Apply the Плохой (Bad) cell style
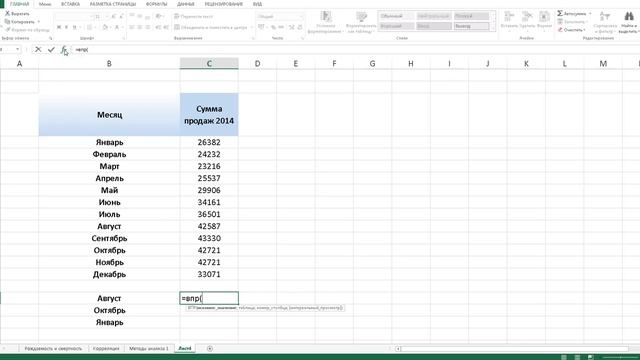The width and height of the screenshot is (640, 360). (471, 16)
